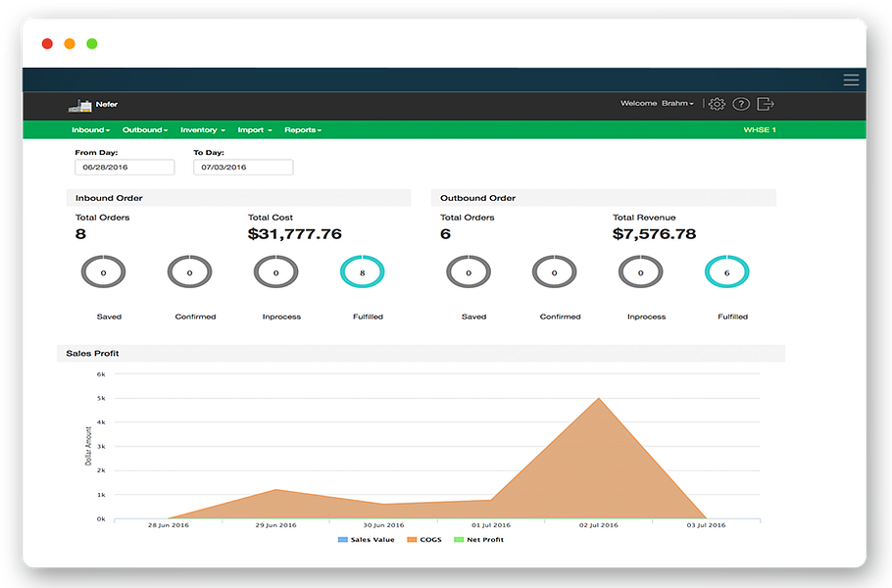
Task: Click the help question mark icon
Action: (x=741, y=104)
